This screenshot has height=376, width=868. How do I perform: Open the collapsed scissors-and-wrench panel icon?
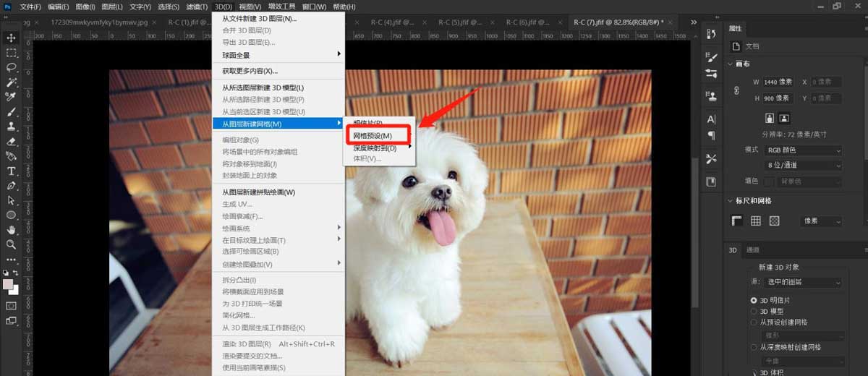(x=712, y=158)
